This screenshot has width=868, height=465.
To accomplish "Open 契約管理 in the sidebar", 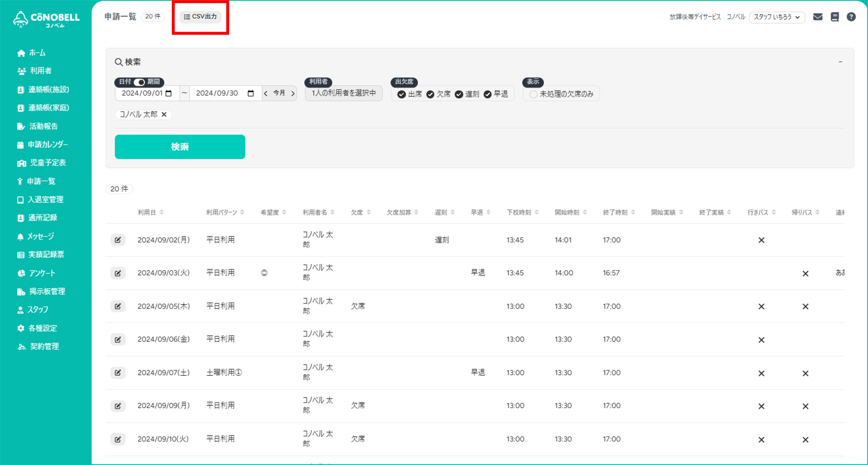I will (x=38, y=346).
